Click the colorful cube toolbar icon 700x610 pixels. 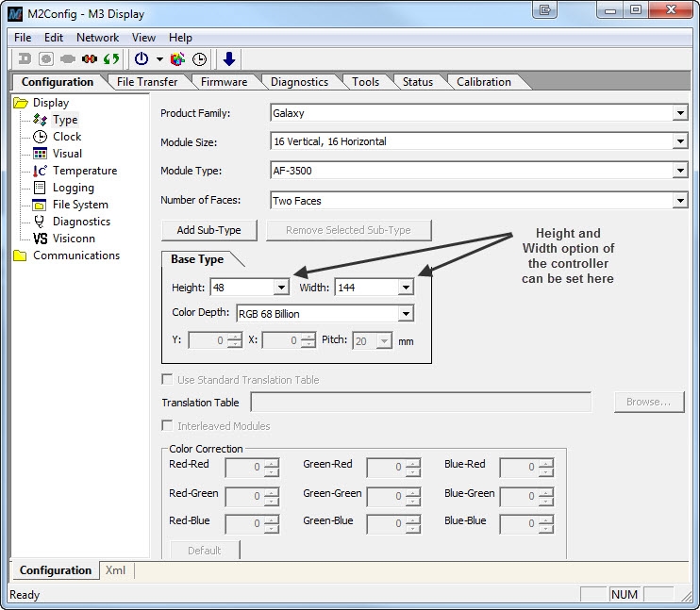178,58
